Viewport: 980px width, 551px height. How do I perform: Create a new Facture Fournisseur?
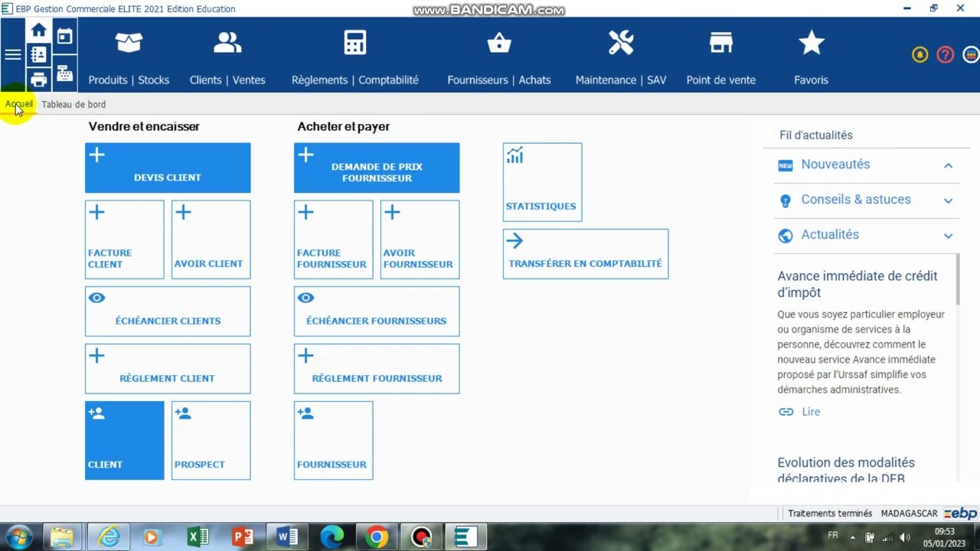click(x=333, y=240)
